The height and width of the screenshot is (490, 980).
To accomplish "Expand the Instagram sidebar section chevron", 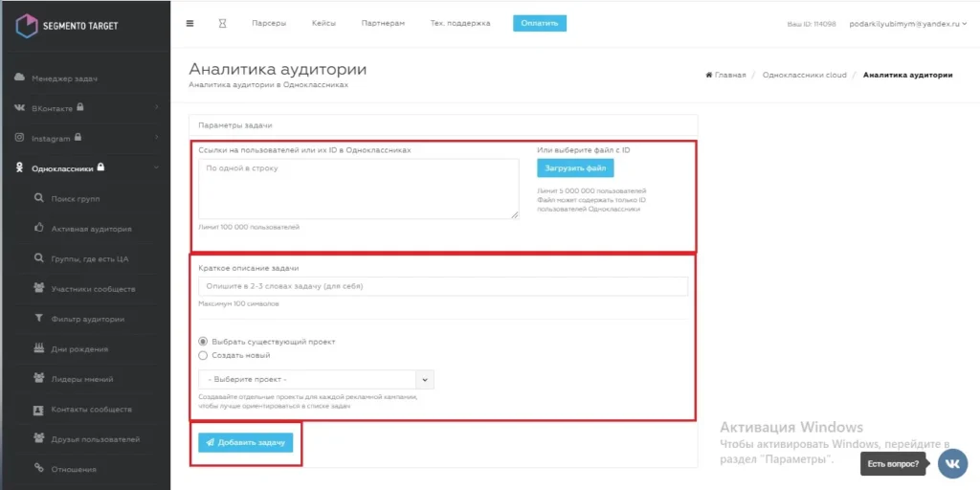I will click(156, 138).
